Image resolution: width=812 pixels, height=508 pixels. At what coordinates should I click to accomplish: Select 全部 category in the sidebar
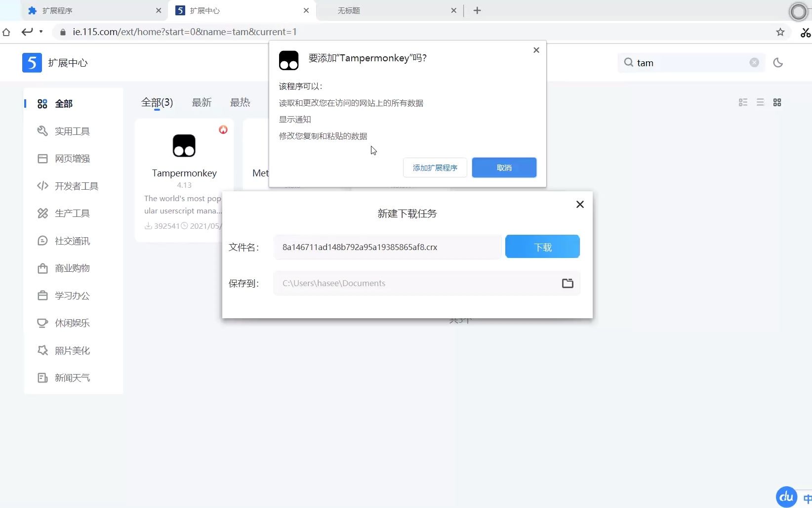[73, 104]
